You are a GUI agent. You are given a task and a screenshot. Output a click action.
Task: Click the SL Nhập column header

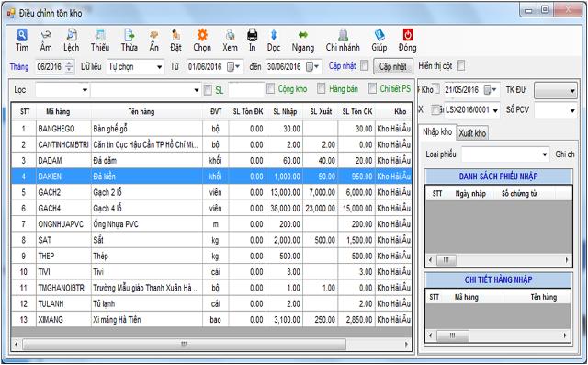point(285,112)
